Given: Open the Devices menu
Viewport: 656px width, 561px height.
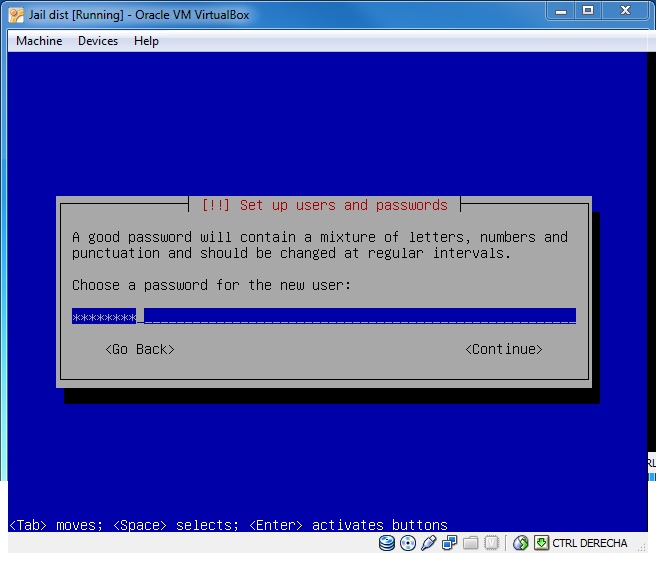Looking at the screenshot, I should pos(98,41).
